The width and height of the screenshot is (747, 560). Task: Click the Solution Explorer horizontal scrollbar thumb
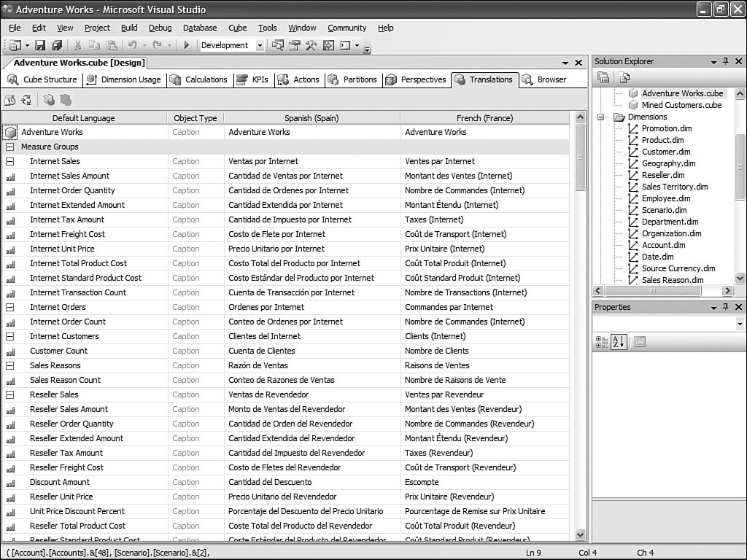point(653,290)
